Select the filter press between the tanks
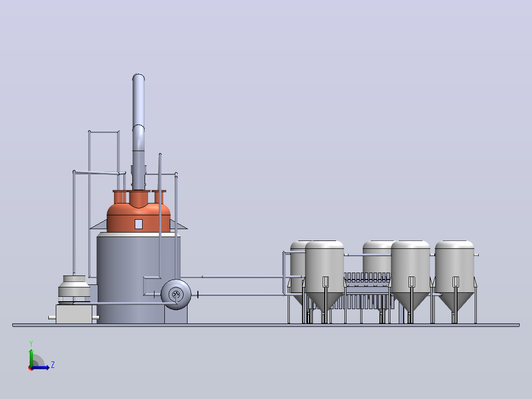The height and width of the screenshot is (399, 532). click(368, 290)
